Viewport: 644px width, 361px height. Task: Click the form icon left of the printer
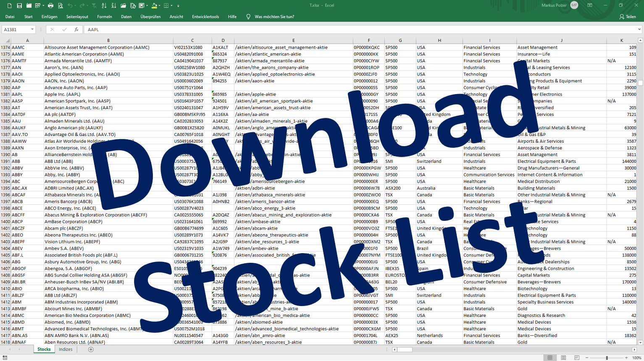(38, 5)
